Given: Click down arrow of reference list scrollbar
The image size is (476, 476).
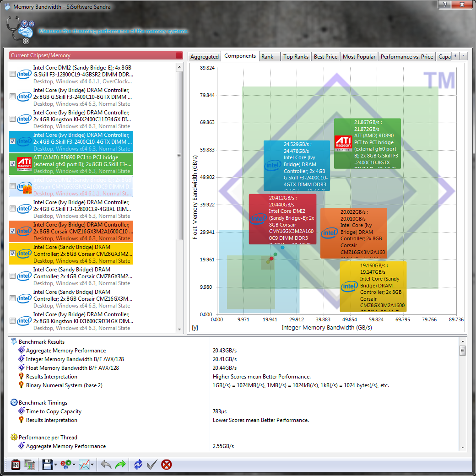Looking at the screenshot, I should click(179, 330).
